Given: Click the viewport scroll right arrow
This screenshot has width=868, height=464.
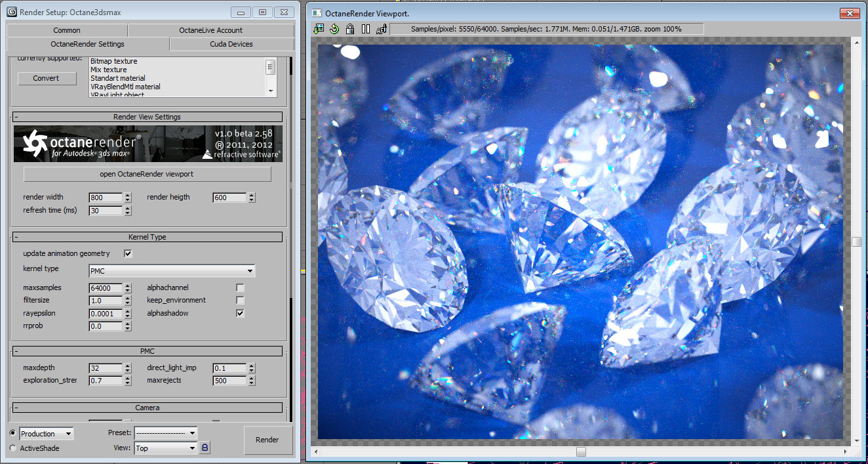Looking at the screenshot, I should point(846,452).
